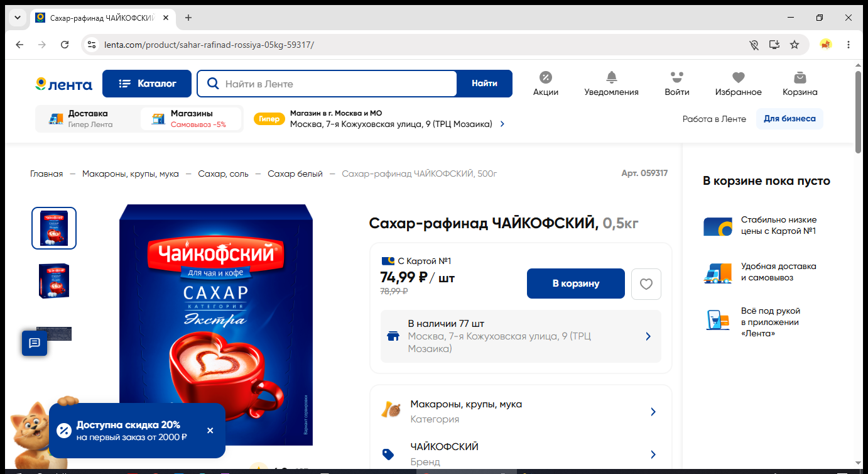Viewport: 868px width, 474px height.
Task: Open a new browser tab
Action: pyautogui.click(x=188, y=18)
